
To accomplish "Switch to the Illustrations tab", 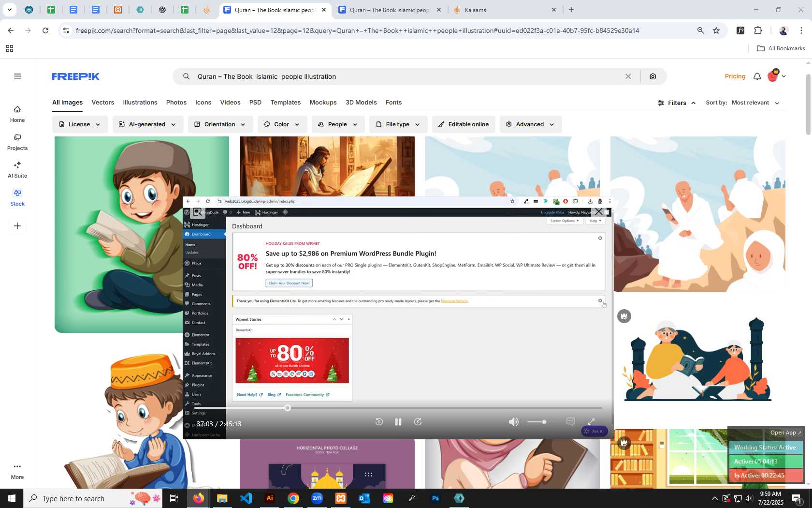I will [140, 103].
